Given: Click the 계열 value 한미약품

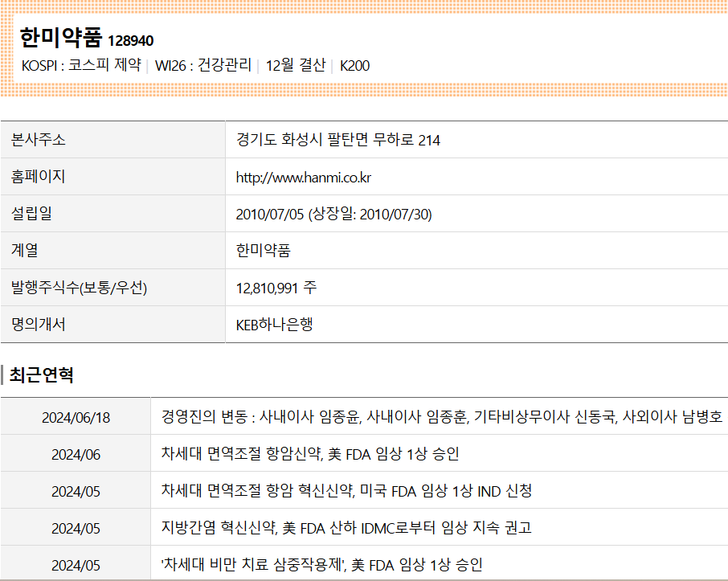Looking at the screenshot, I should click(264, 251).
